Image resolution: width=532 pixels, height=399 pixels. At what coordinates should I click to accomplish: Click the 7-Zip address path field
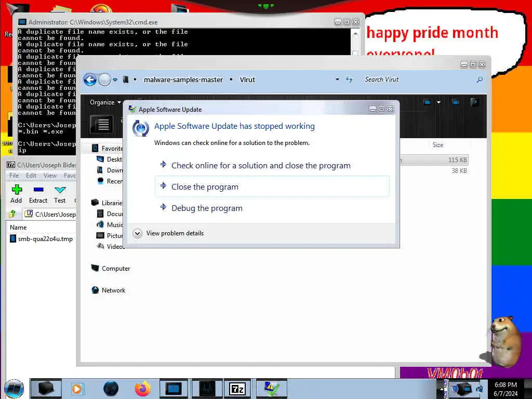[50, 214]
